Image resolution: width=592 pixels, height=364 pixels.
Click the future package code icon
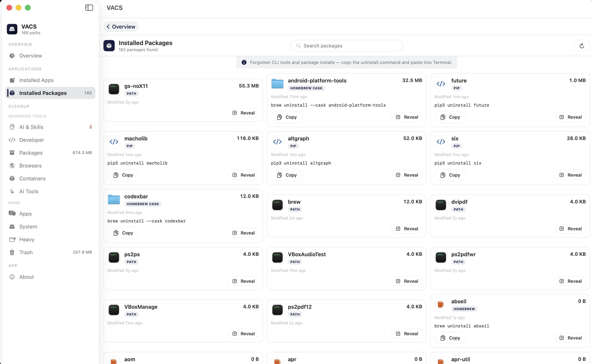click(x=441, y=84)
